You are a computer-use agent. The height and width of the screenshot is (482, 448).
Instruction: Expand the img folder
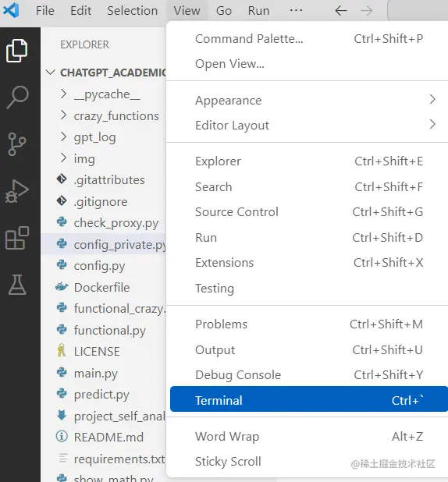point(63,158)
